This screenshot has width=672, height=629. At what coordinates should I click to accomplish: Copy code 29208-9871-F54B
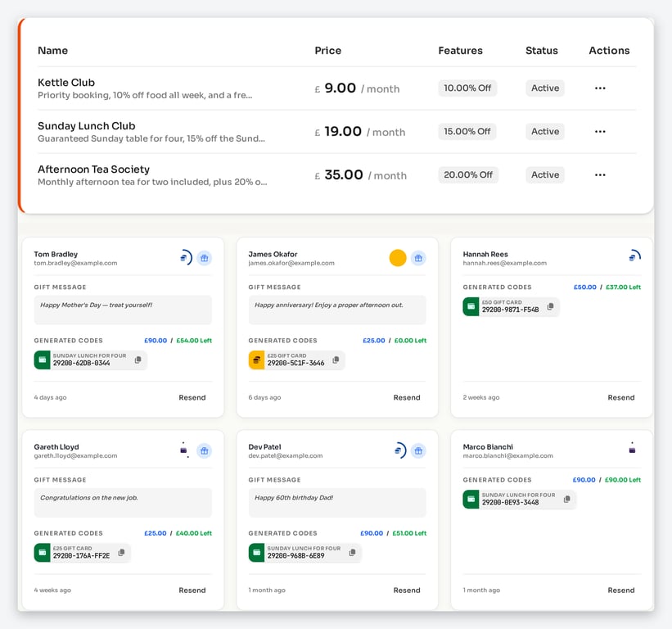[x=550, y=306]
